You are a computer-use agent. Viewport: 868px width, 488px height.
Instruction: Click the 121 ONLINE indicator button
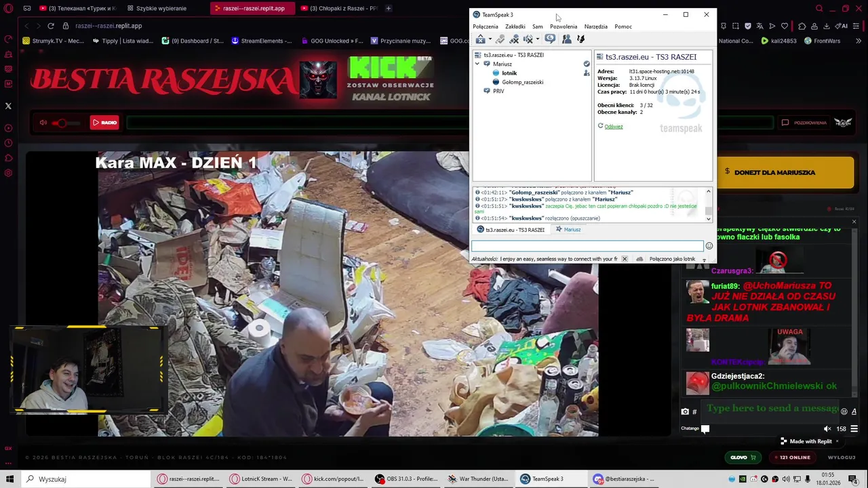coord(793,457)
